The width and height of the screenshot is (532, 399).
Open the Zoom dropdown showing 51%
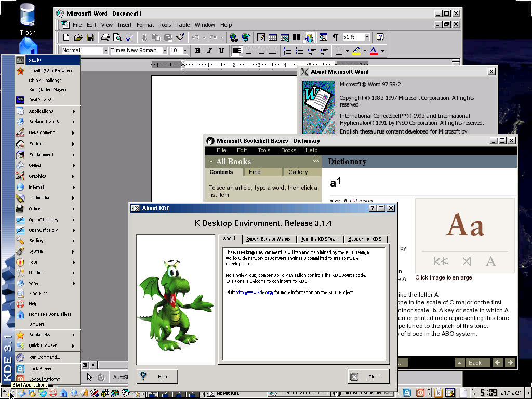point(367,37)
